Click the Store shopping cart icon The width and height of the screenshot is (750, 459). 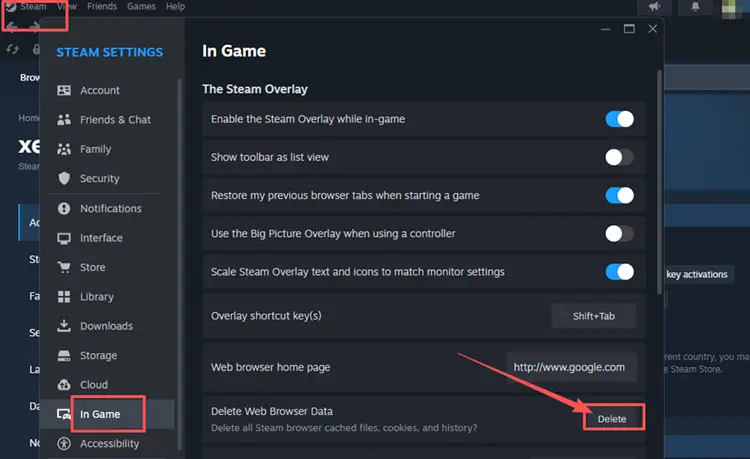click(64, 267)
